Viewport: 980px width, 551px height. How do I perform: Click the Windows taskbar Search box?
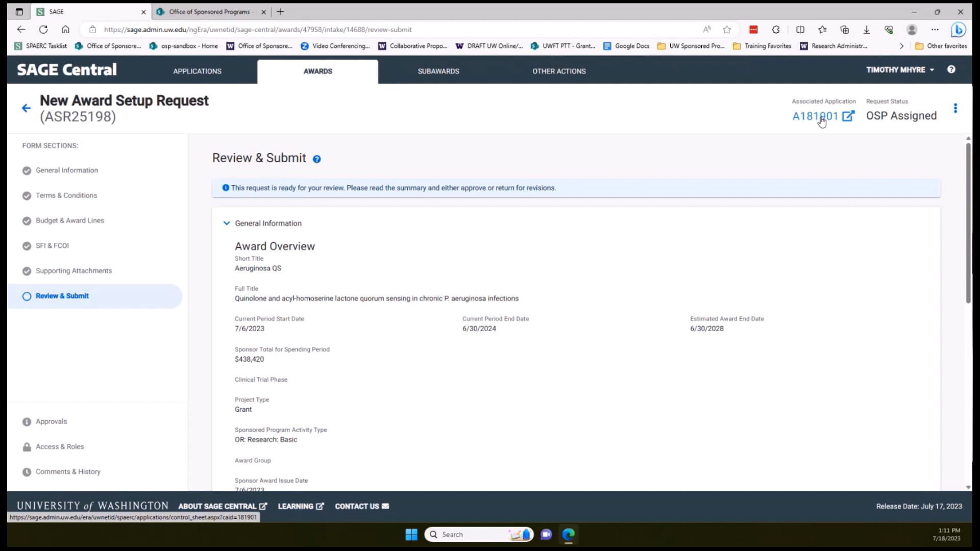coord(479,534)
